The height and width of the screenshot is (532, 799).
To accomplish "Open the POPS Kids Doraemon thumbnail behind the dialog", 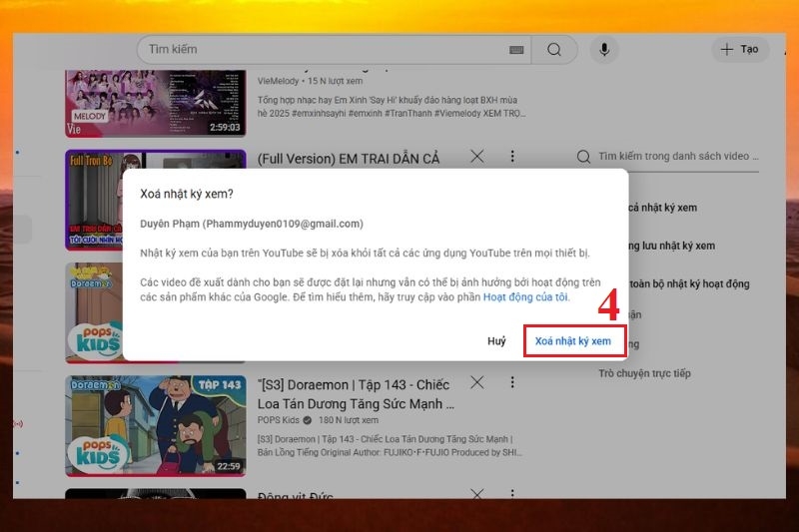I will [94, 312].
